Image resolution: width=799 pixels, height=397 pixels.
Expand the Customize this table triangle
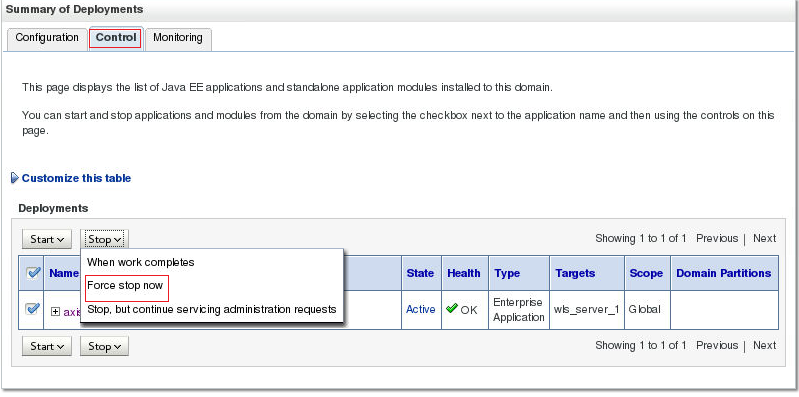(15, 178)
